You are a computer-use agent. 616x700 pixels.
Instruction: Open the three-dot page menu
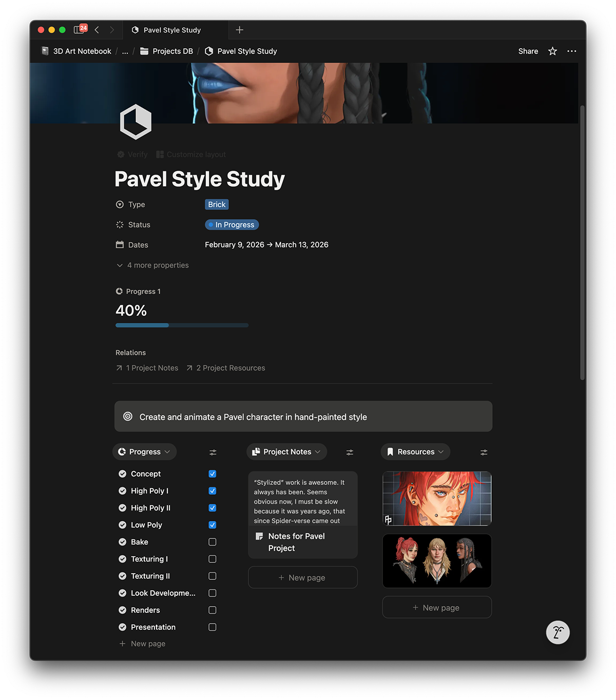pos(572,51)
